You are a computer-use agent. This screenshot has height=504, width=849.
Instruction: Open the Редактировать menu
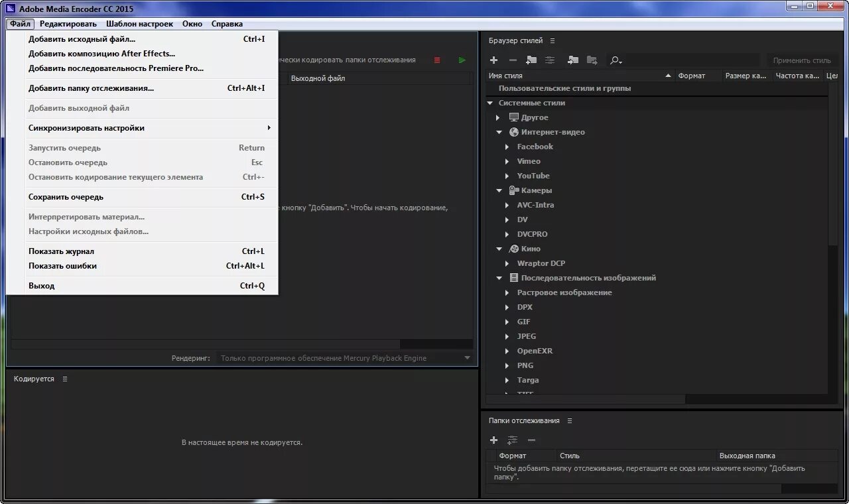point(68,24)
